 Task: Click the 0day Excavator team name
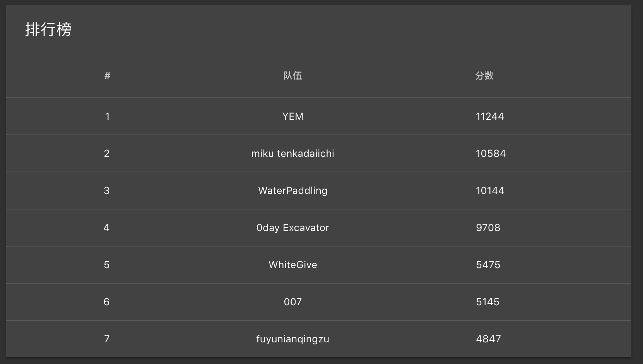[x=292, y=228]
